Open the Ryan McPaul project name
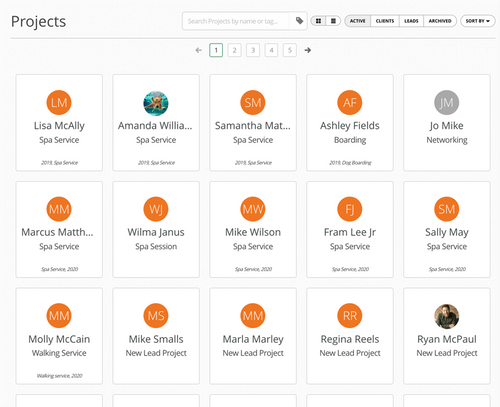 coord(447,339)
